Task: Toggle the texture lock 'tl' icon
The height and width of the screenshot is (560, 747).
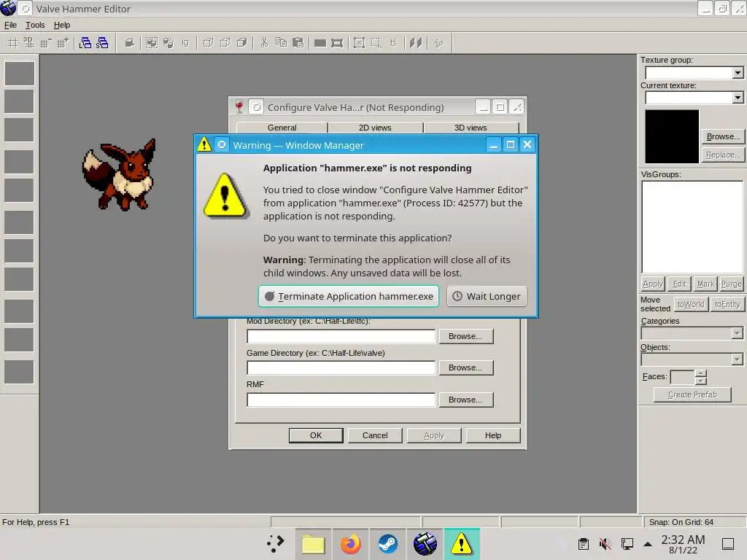Action: (393, 43)
